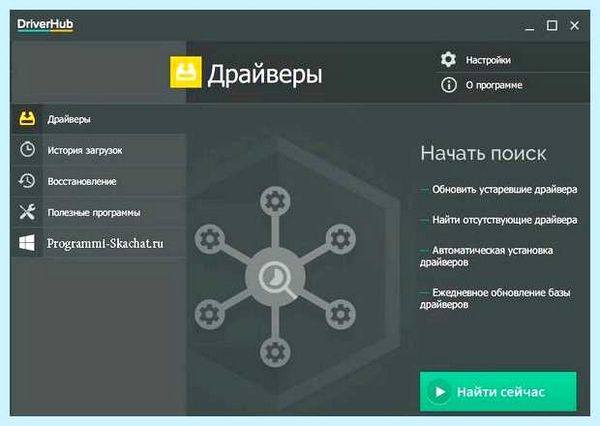Click the wrench Полезные программы icon
Screen dimensions: 600x426
27,212
